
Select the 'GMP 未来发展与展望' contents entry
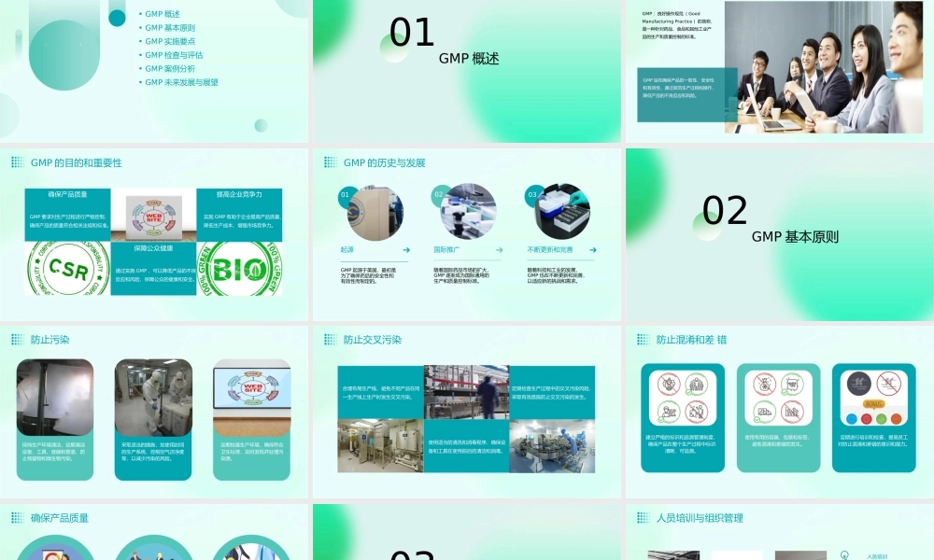[x=182, y=82]
